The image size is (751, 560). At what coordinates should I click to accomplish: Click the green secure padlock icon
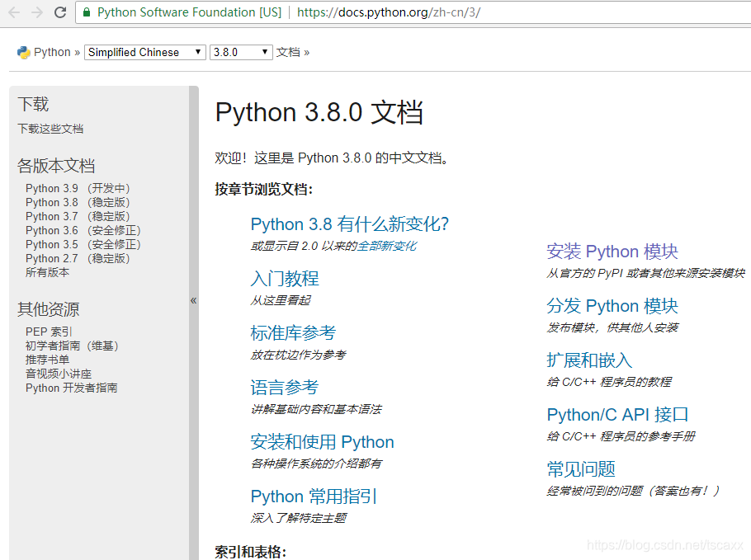[87, 12]
